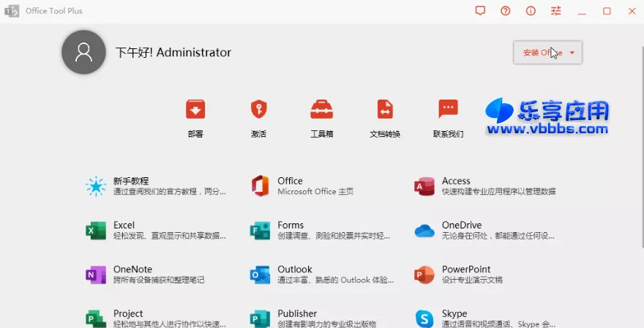The width and height of the screenshot is (644, 328).
Task: Click the description 'Microsoft Office 主页'
Action: pos(315,192)
